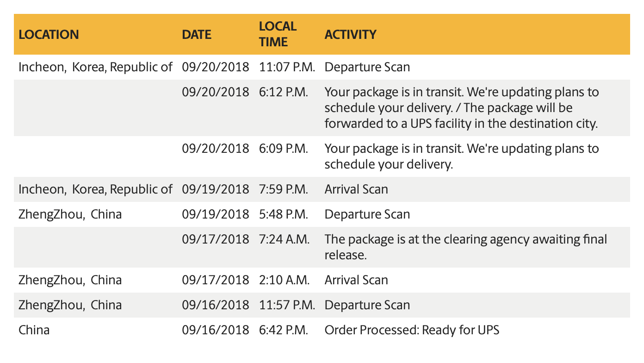Click the DATE column header
Image resolution: width=644 pixels, height=363 pixels.
click(197, 34)
